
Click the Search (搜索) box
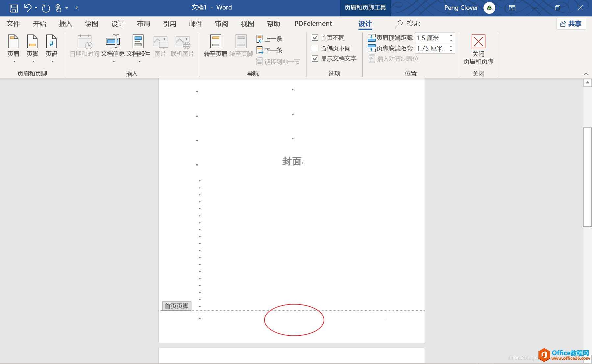[x=408, y=24]
